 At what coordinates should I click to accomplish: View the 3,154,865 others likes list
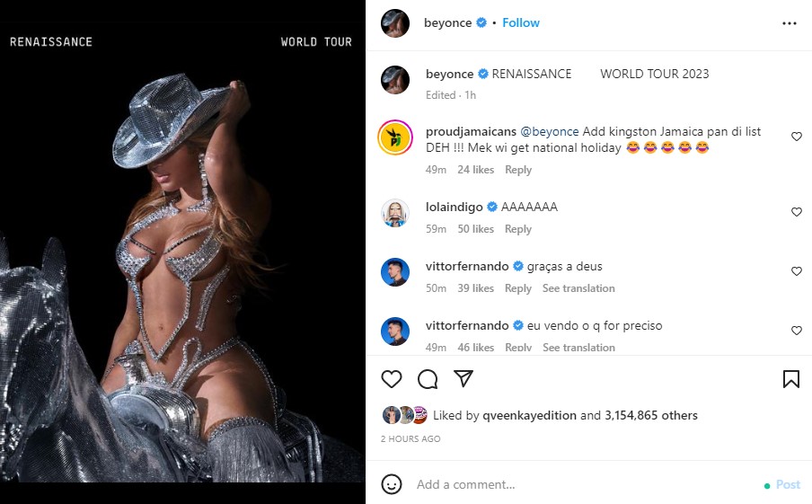point(650,416)
